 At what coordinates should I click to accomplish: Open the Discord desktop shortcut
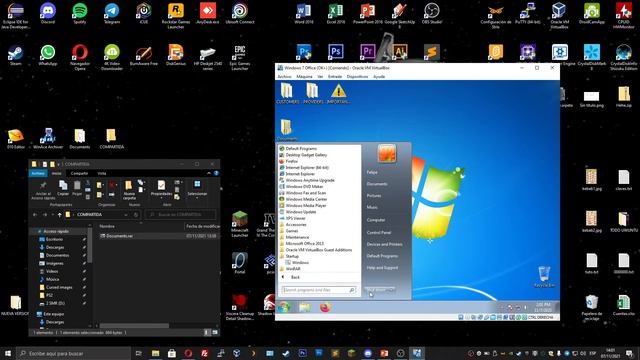point(48,13)
